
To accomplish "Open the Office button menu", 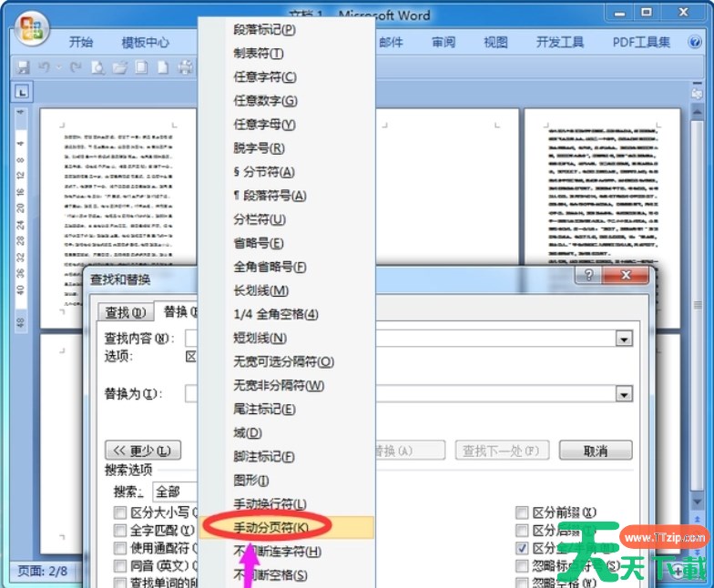I will (31, 29).
